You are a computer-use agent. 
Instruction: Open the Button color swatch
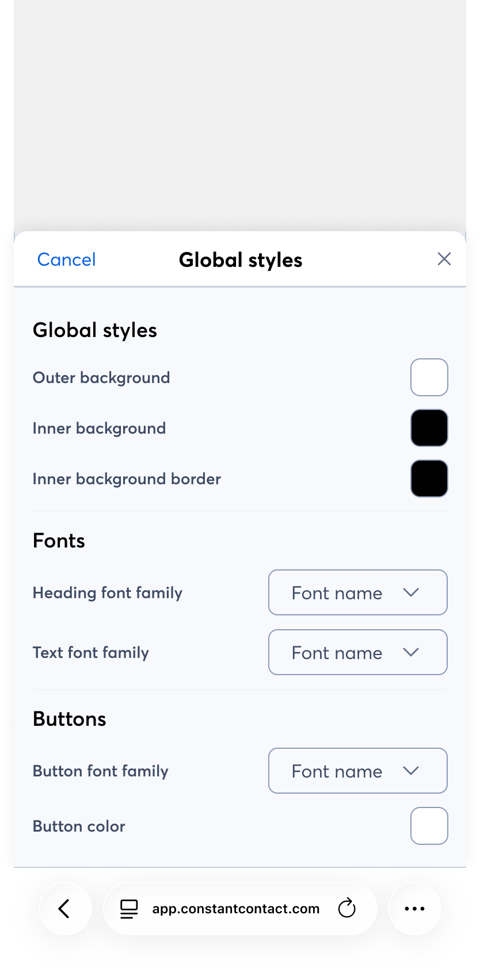click(429, 826)
